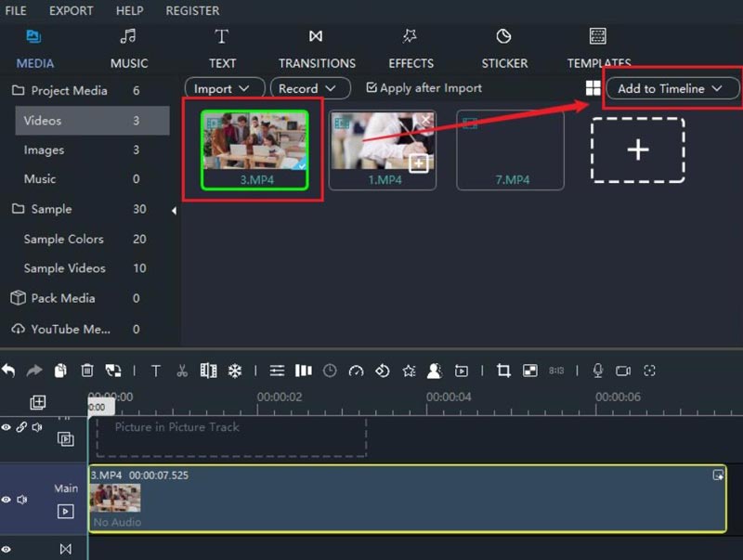This screenshot has height=560, width=743.
Task: Start voice-over with the microphone icon
Action: click(x=598, y=371)
